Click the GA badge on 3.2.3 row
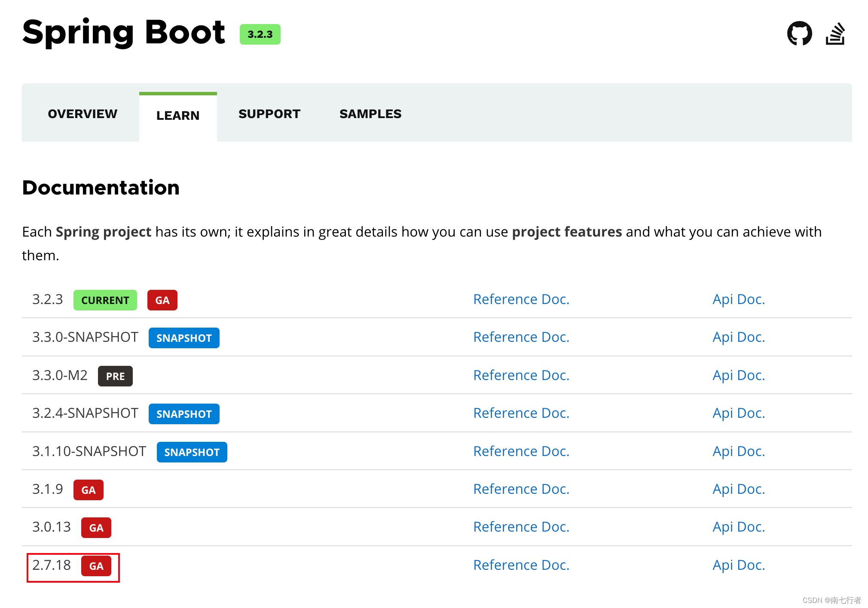 pos(162,300)
